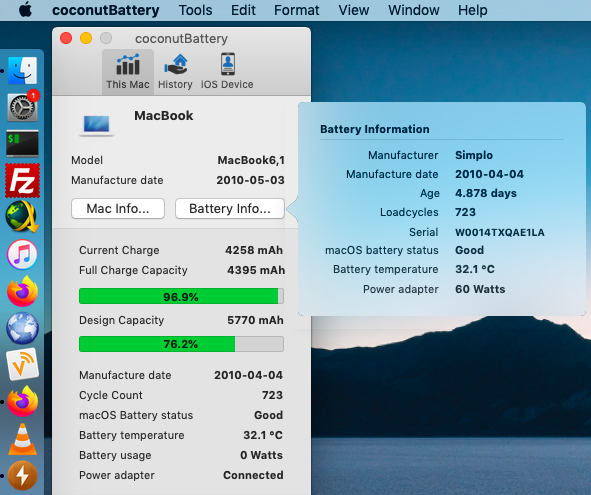This screenshot has width=591, height=495.
Task: Minimize the coconutBattery window
Action: point(86,38)
